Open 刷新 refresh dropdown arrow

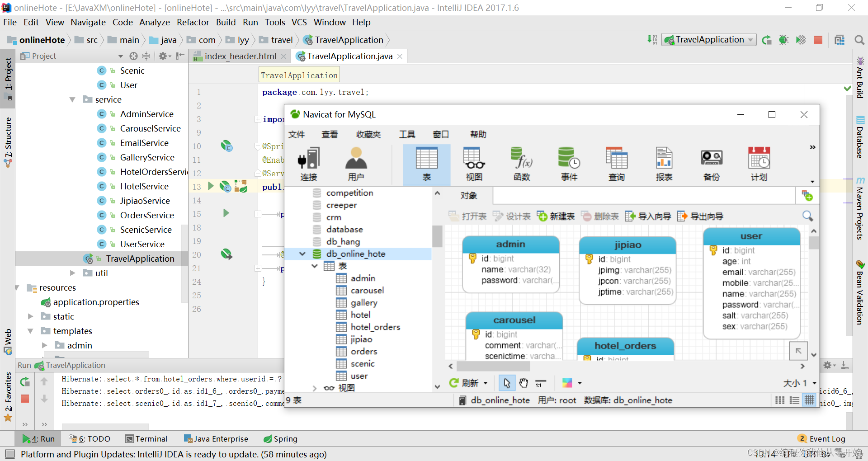tap(486, 383)
